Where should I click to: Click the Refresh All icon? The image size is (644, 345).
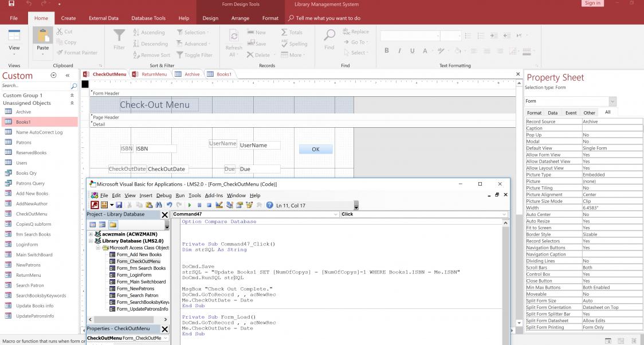coord(234,36)
